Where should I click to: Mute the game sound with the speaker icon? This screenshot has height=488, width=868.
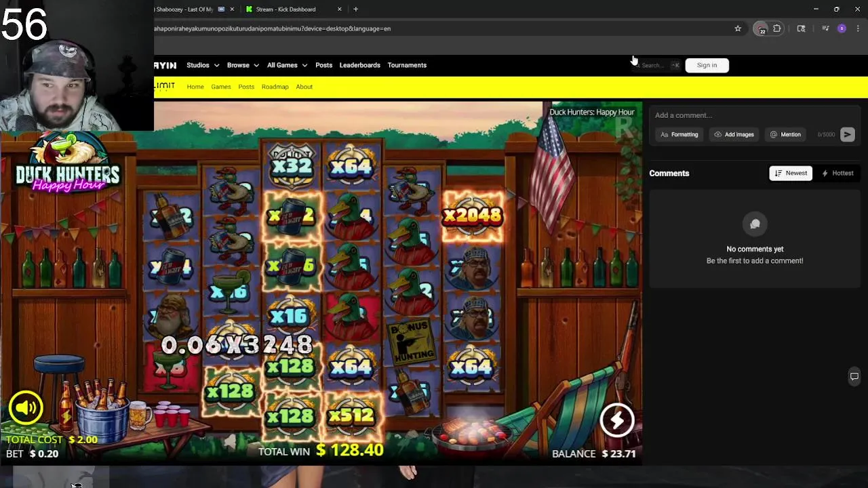(x=26, y=407)
